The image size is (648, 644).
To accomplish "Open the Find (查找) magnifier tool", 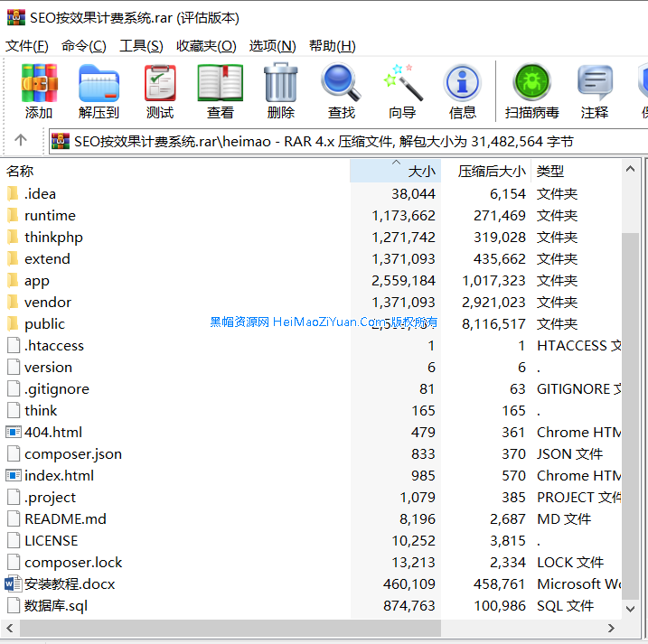I will point(341,91).
